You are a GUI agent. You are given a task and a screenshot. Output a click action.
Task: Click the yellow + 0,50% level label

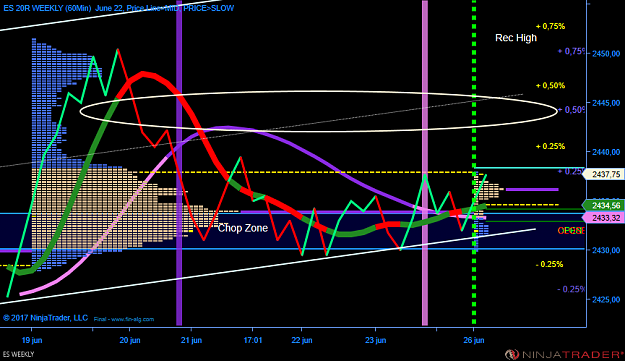point(550,86)
